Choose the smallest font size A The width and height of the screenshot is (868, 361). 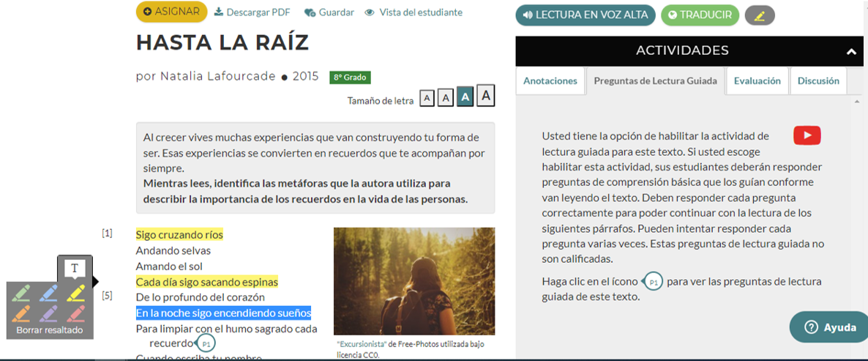(x=427, y=99)
